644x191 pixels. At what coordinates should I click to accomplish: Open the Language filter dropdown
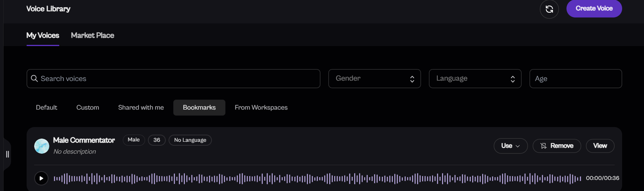pyautogui.click(x=470, y=79)
